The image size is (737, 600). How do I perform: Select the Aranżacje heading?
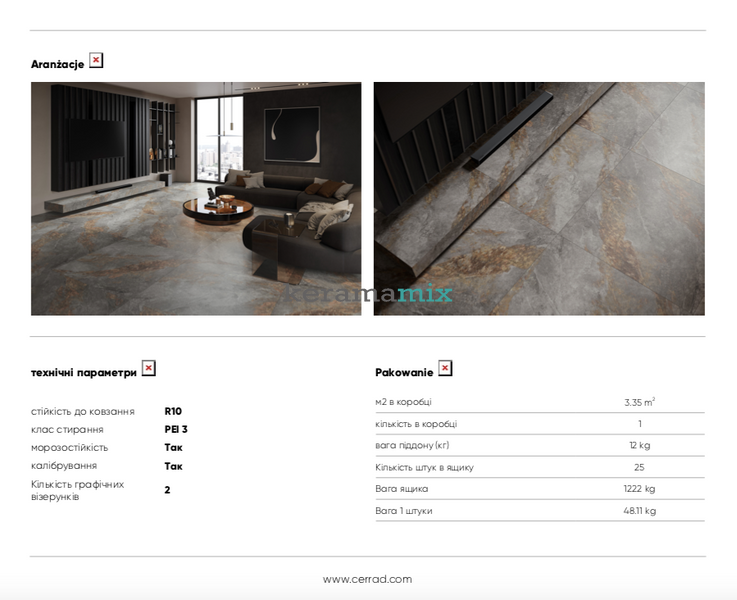point(57,64)
